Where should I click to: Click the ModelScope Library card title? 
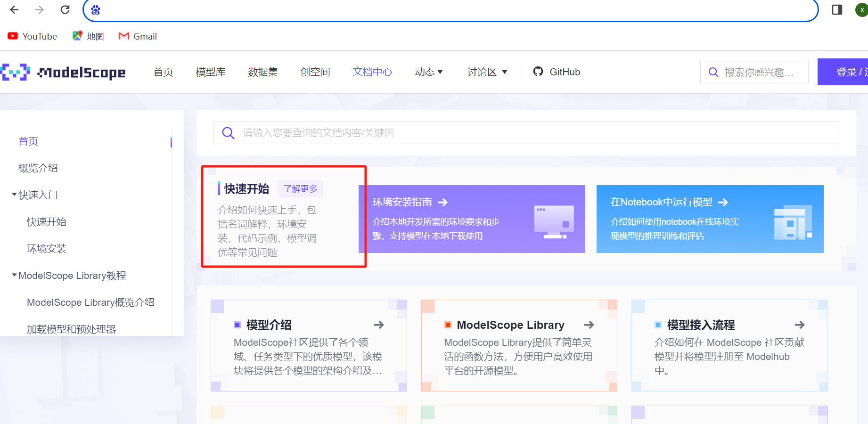pyautogui.click(x=511, y=325)
